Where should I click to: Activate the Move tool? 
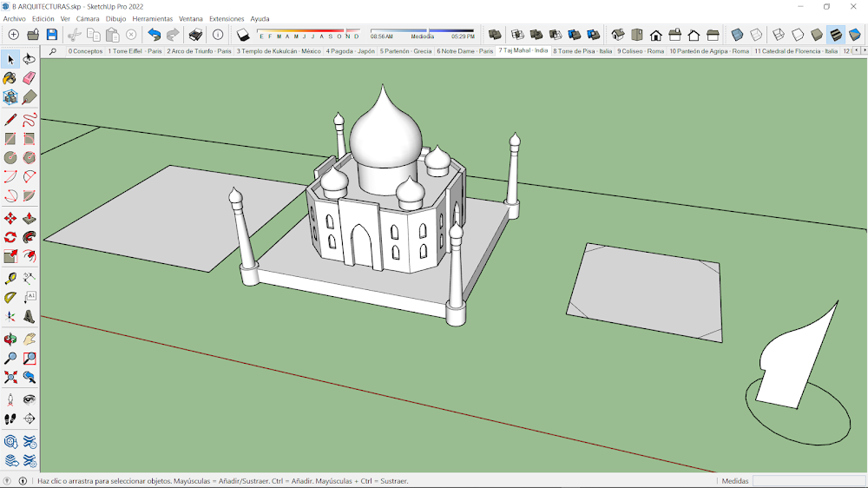pos(10,218)
